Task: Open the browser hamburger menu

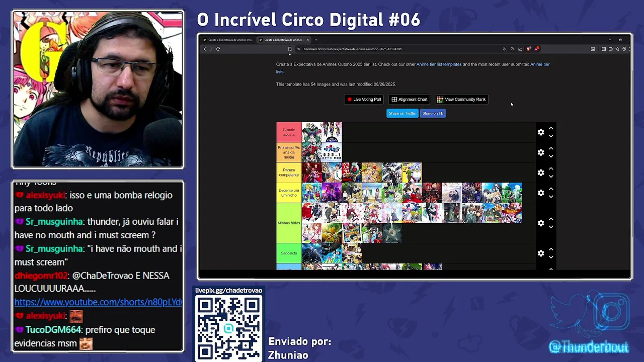Action: click(x=629, y=49)
